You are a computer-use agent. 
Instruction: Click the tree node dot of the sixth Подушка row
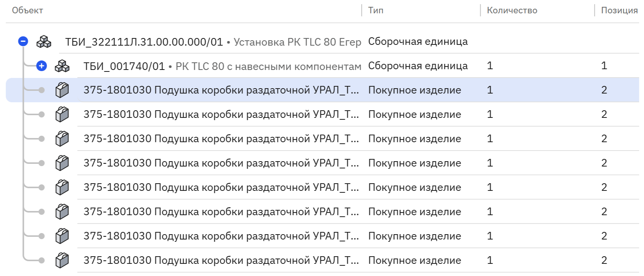click(x=41, y=212)
